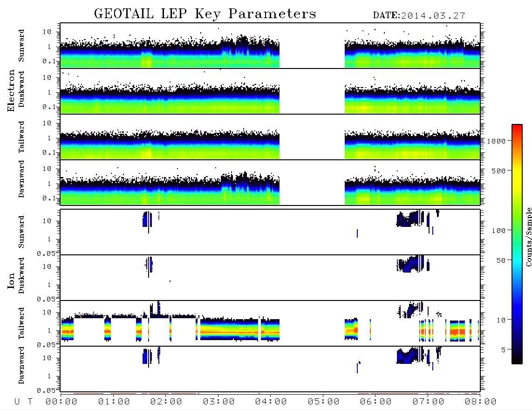Viewport: 532px width, 410px height.
Task: Click the 'Counts/Sample' colorbar label
Action: [528, 237]
